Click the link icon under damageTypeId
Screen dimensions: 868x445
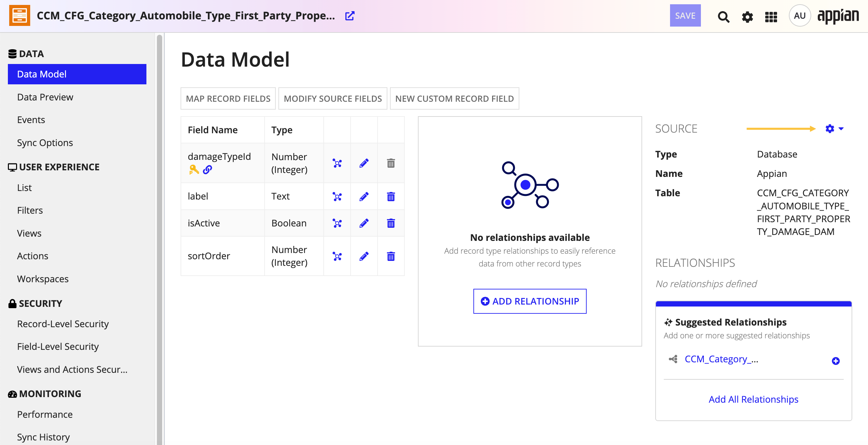click(207, 170)
